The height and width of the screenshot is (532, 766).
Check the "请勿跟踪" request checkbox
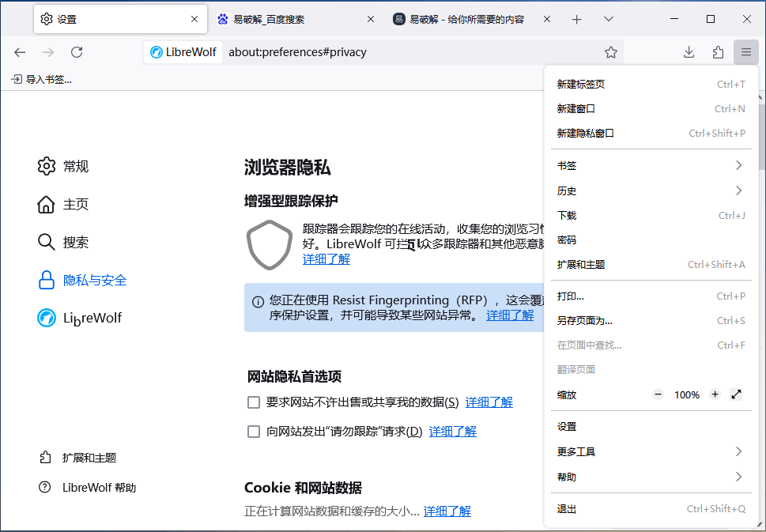(x=254, y=432)
